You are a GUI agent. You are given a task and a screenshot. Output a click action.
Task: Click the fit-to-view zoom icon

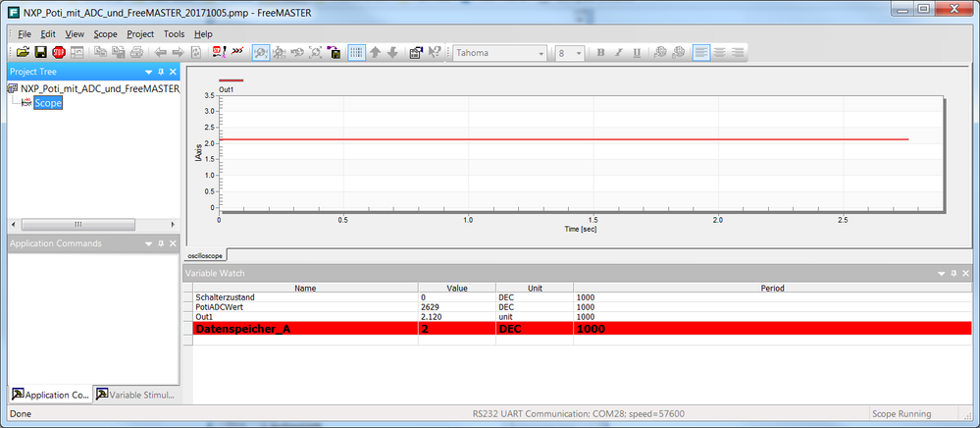316,53
